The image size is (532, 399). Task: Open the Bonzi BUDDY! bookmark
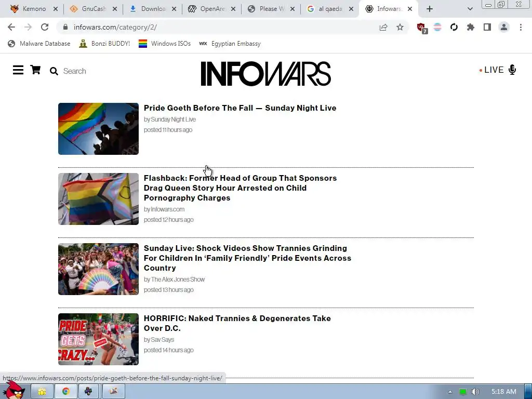click(x=104, y=44)
